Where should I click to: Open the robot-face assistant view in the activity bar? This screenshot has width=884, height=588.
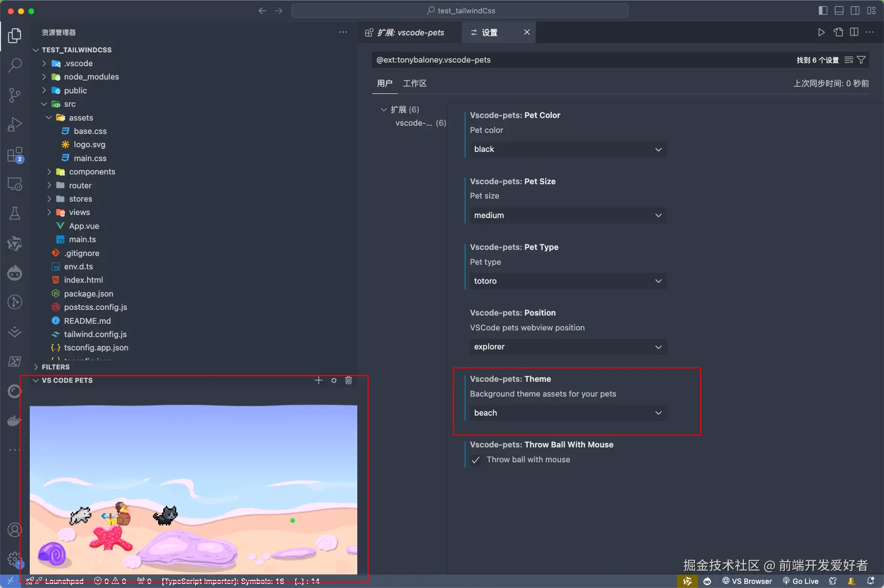(x=15, y=273)
